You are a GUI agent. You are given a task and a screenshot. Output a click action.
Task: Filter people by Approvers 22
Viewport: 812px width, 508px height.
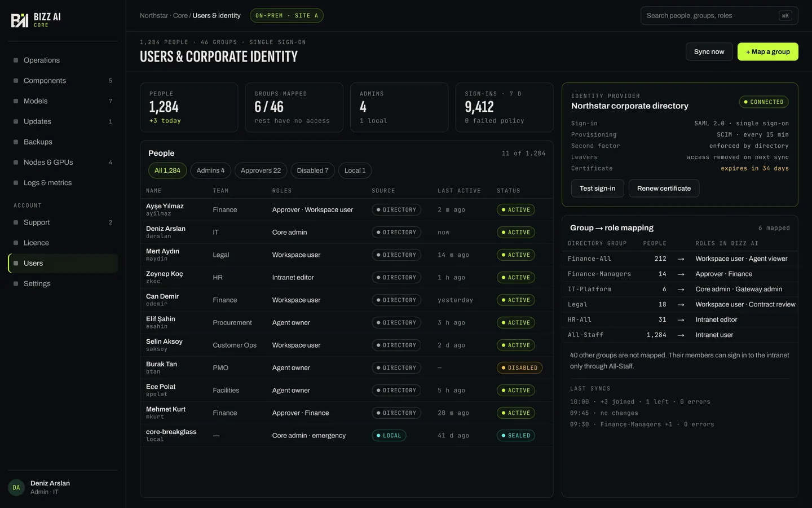261,170
